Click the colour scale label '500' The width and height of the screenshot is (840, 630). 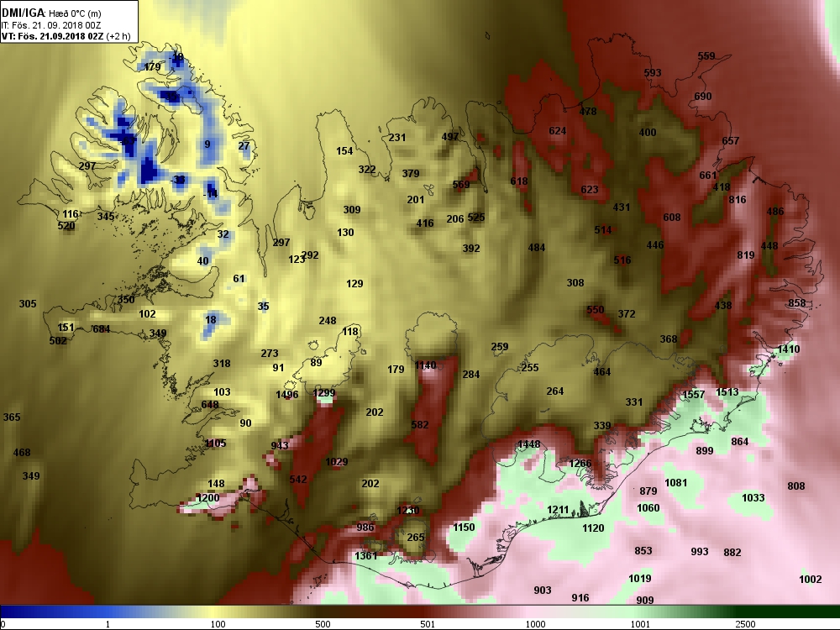tap(323, 624)
